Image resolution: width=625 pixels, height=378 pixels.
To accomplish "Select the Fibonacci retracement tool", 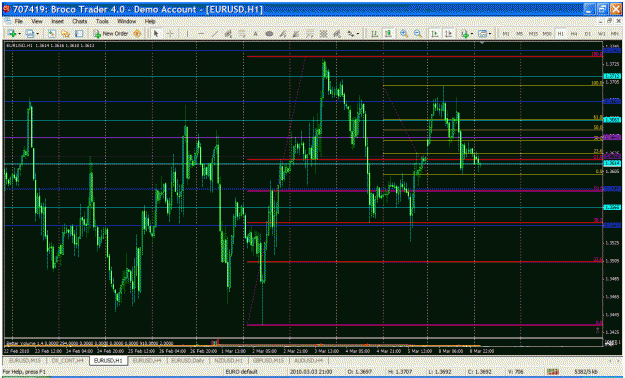I will coord(242,34).
